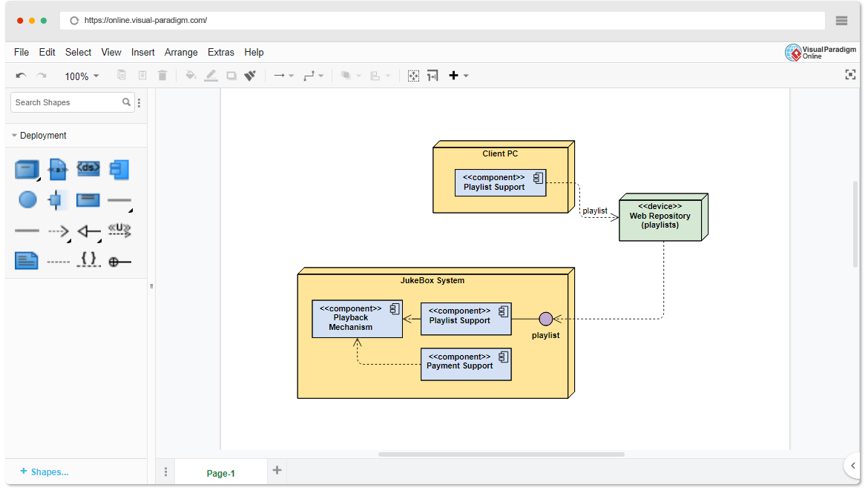Select the Node shape in the Deployment palette
This screenshot has width=868, height=493.
[x=27, y=169]
